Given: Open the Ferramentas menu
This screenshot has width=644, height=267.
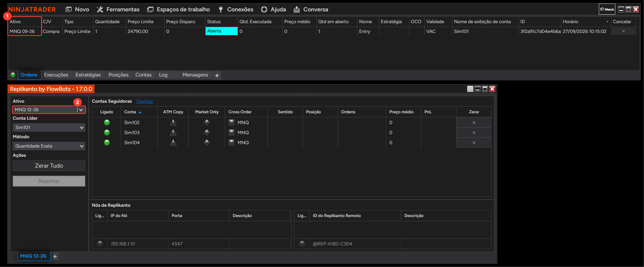Looking at the screenshot, I should coord(118,10).
